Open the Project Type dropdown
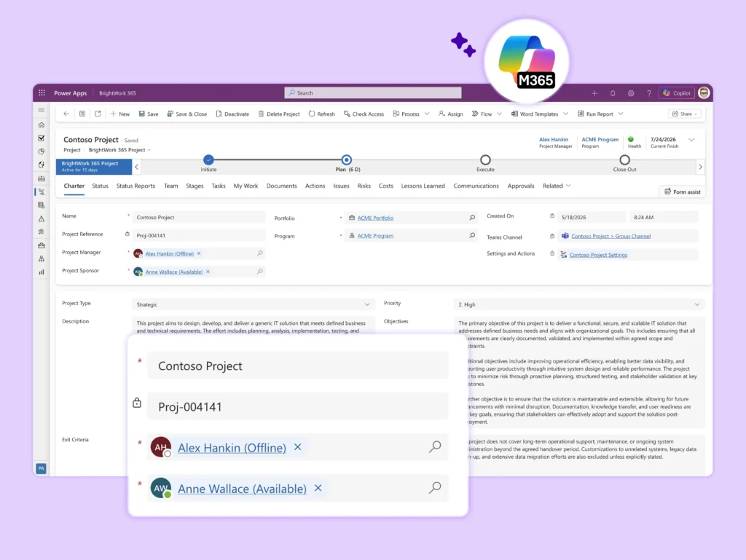The width and height of the screenshot is (746, 560). click(253, 304)
